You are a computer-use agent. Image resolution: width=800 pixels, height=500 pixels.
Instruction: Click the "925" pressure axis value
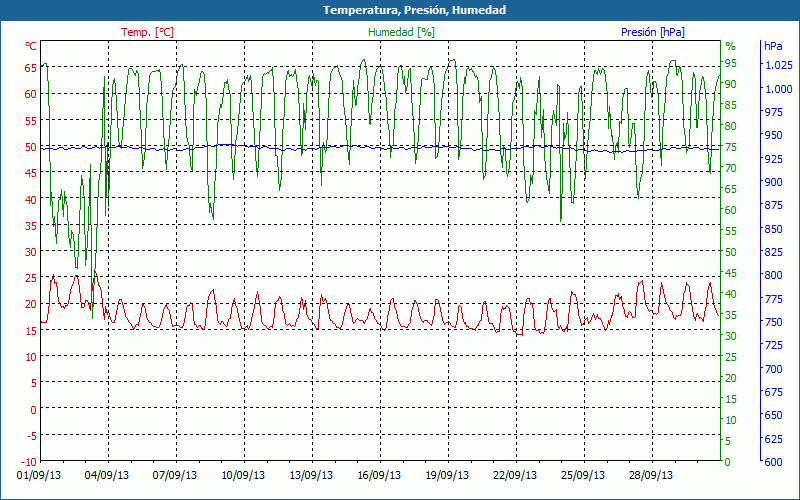click(773, 159)
